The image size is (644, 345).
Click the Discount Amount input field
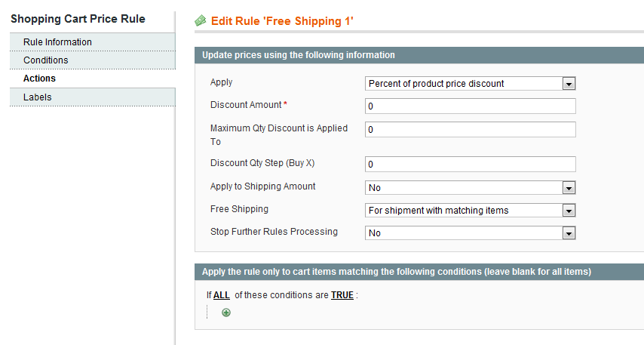470,106
